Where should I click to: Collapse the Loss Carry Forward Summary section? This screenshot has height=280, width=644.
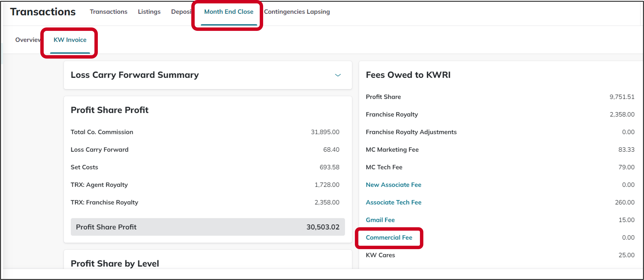coord(338,75)
